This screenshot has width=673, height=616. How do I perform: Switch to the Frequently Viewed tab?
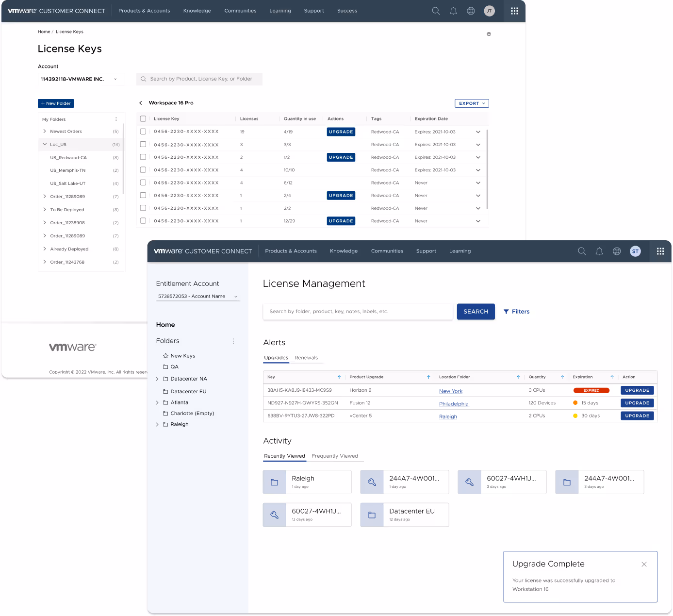[335, 456]
